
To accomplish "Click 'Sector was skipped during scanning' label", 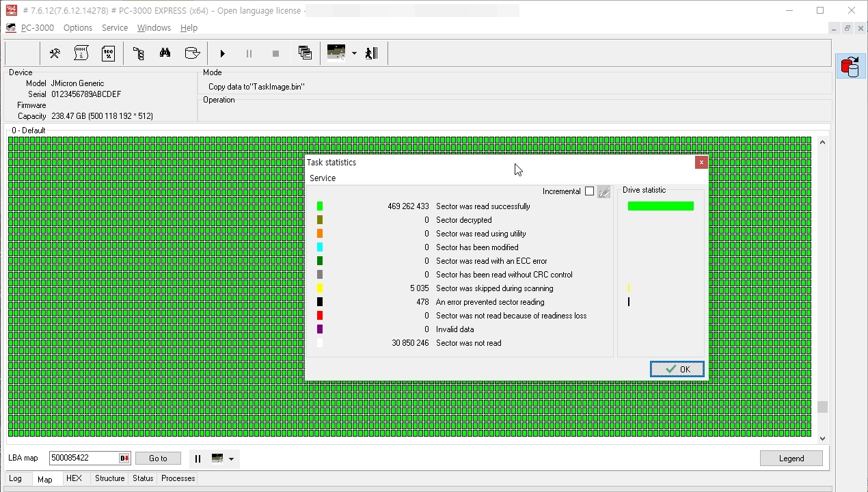I will point(495,288).
